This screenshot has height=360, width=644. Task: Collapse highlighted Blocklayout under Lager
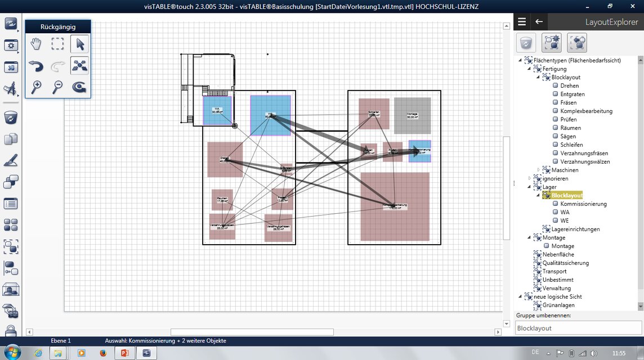[x=538, y=195]
